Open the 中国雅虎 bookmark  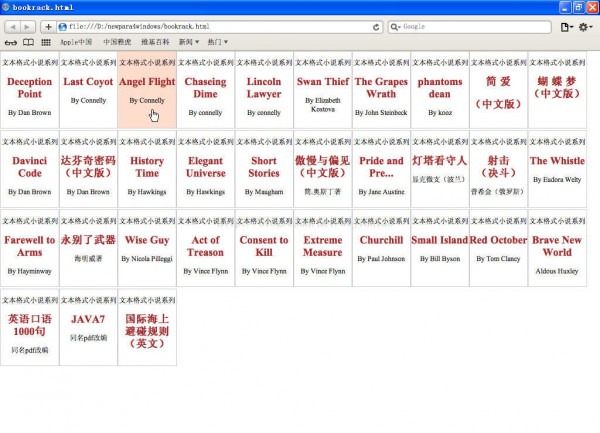117,42
